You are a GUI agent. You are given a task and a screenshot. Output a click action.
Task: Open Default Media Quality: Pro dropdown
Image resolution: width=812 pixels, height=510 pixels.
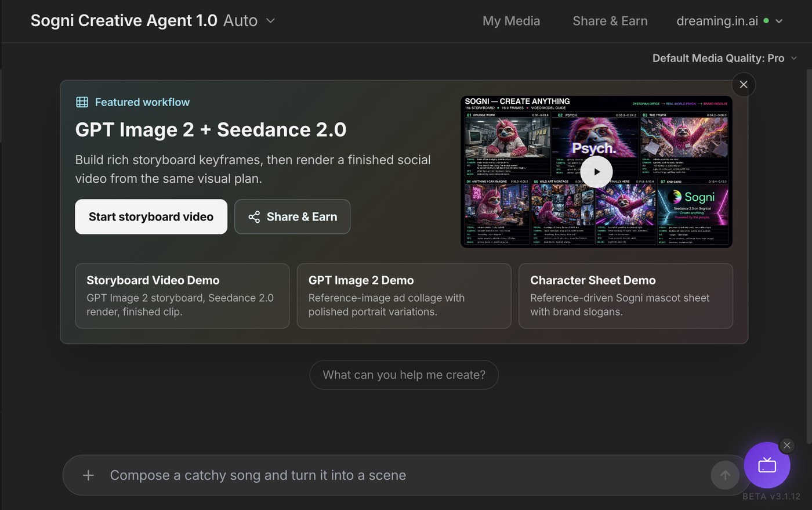click(x=724, y=58)
